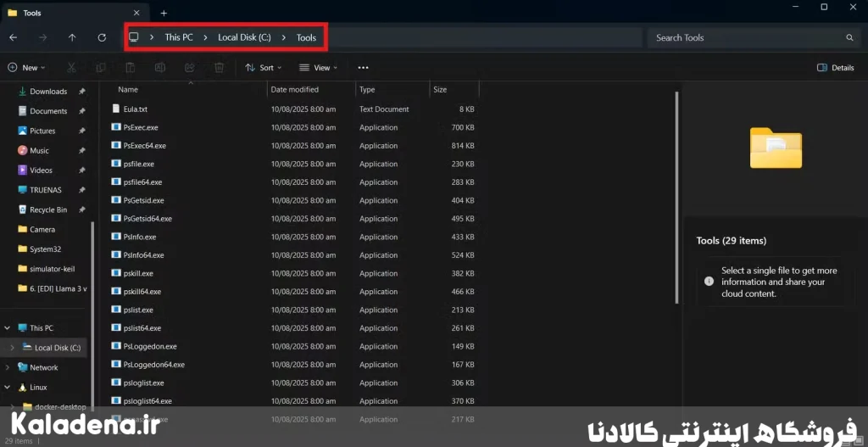Select Local Disk (C:) in navigation pane
The height and width of the screenshot is (447, 868).
(58, 348)
